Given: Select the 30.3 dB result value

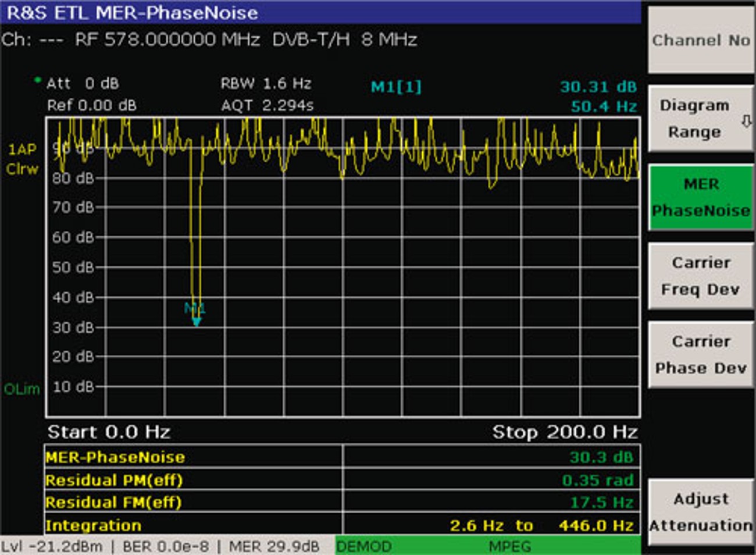Looking at the screenshot, I should [x=601, y=457].
